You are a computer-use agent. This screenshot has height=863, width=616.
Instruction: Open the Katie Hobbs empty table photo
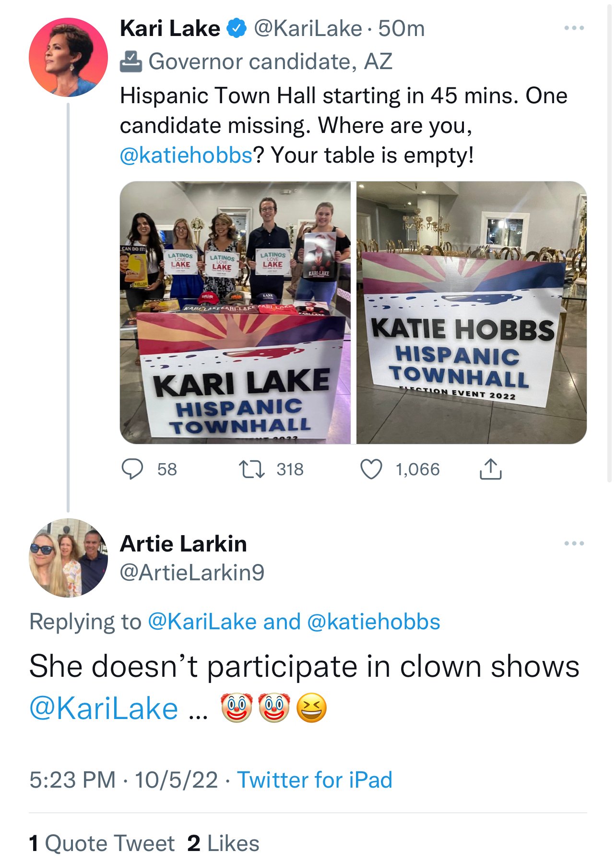(x=471, y=312)
